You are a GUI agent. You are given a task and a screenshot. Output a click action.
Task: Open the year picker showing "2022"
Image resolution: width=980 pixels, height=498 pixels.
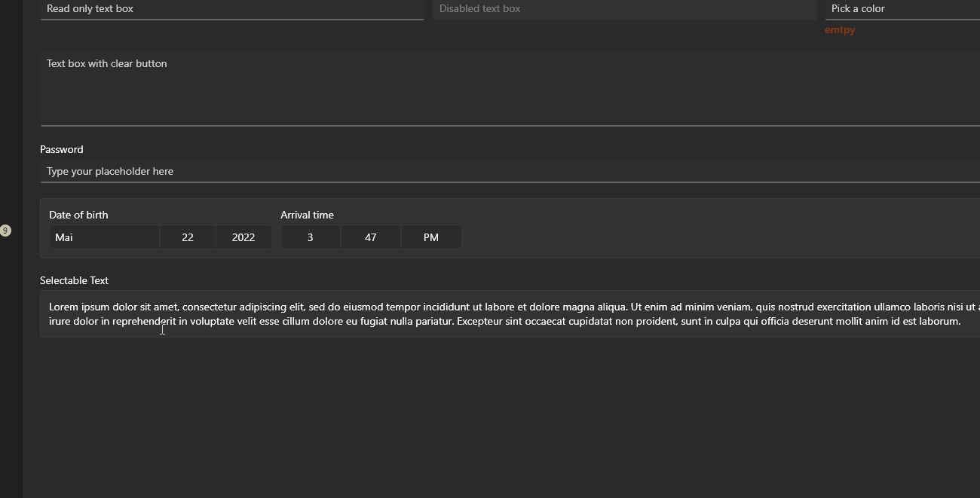[x=243, y=237]
